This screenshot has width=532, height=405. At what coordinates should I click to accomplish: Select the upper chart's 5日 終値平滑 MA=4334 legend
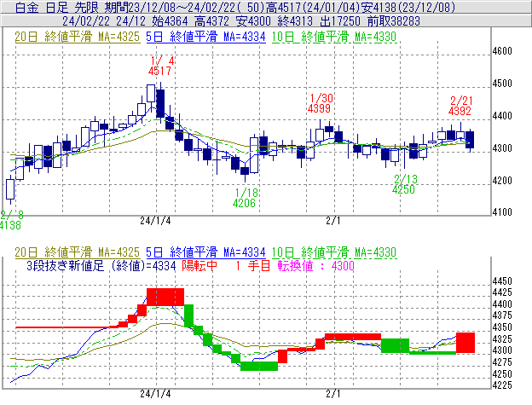[205, 37]
